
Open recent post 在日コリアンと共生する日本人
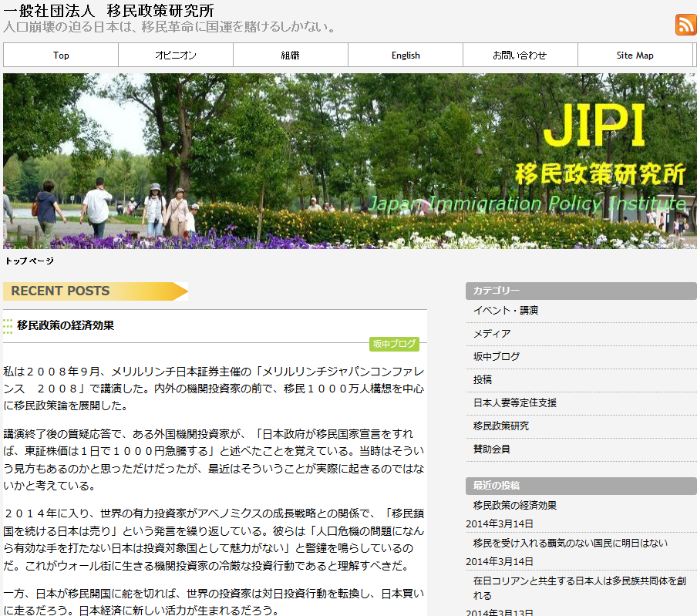580,588
